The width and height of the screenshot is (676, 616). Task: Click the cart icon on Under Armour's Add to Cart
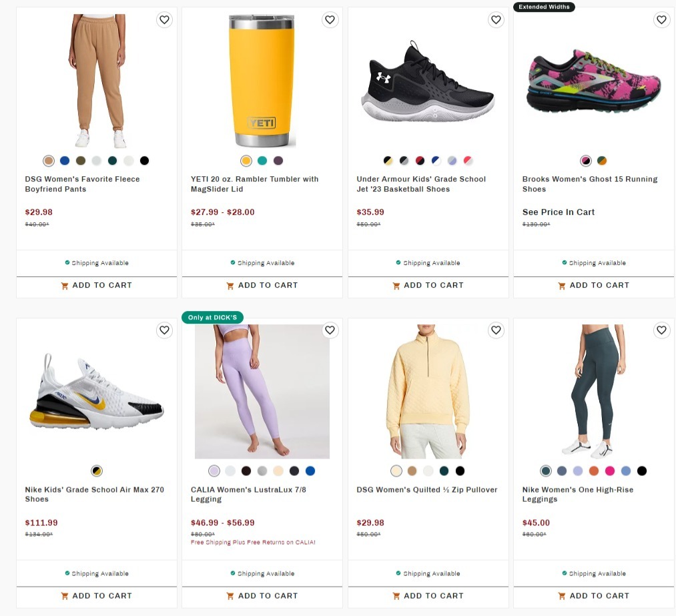[x=395, y=285]
